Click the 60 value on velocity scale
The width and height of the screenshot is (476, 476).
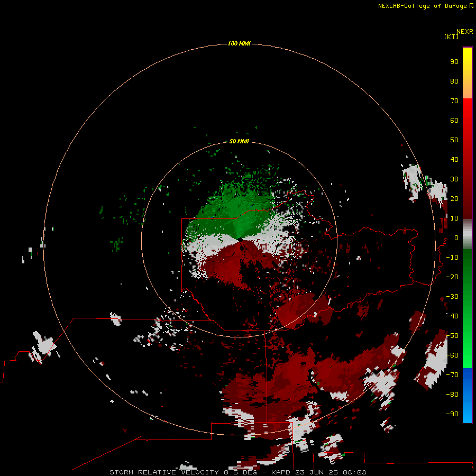point(454,121)
